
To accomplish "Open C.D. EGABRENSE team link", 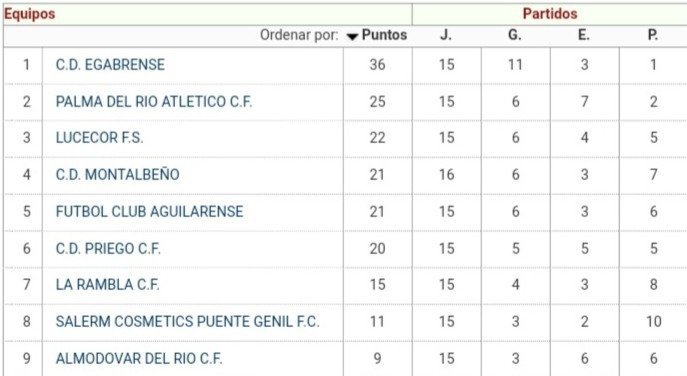I will pos(110,65).
